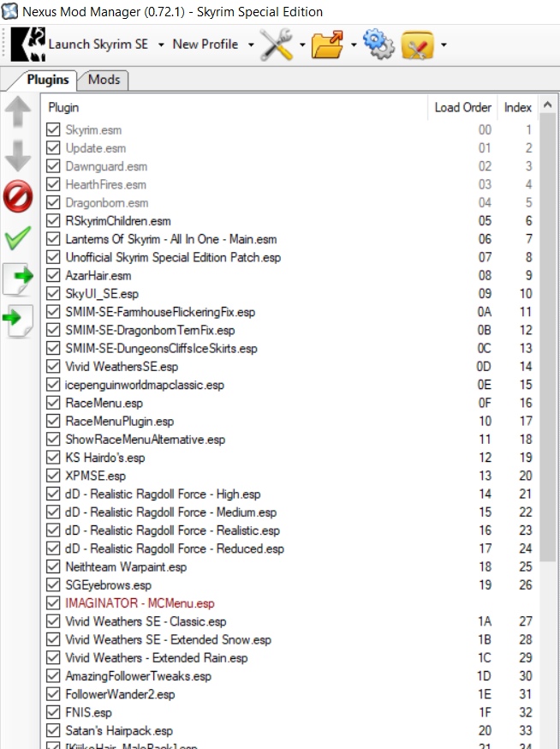Select ShowRaceMenuAlternative.esp plugin

point(289,440)
